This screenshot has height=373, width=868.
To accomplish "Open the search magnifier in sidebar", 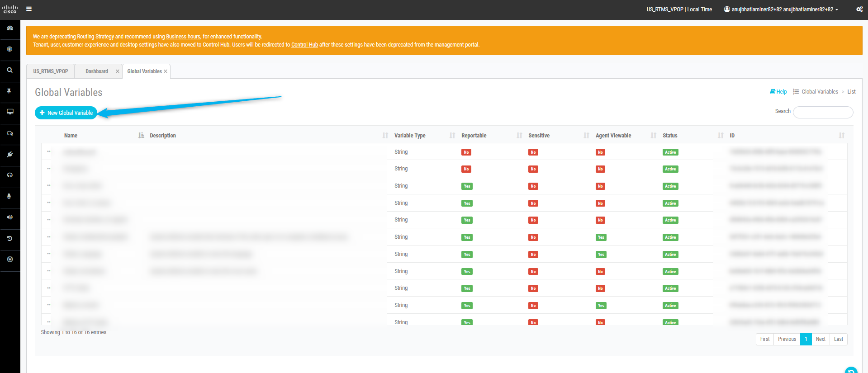I will pyautogui.click(x=10, y=70).
